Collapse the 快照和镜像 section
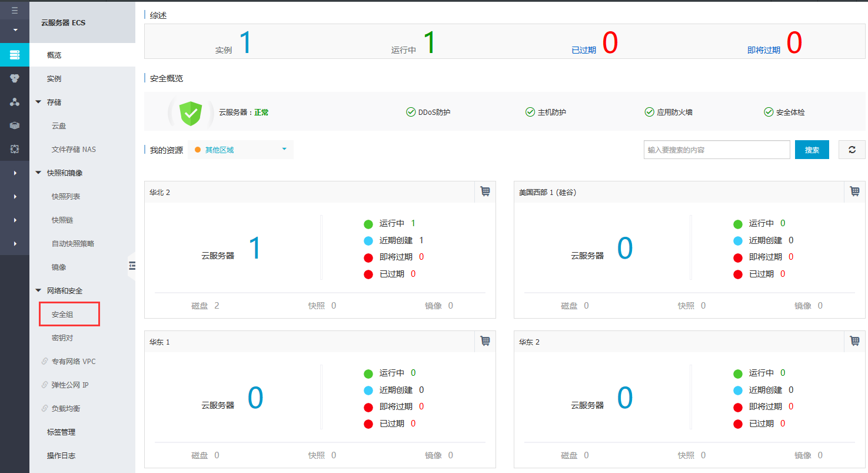The width and height of the screenshot is (868, 473). click(x=38, y=173)
